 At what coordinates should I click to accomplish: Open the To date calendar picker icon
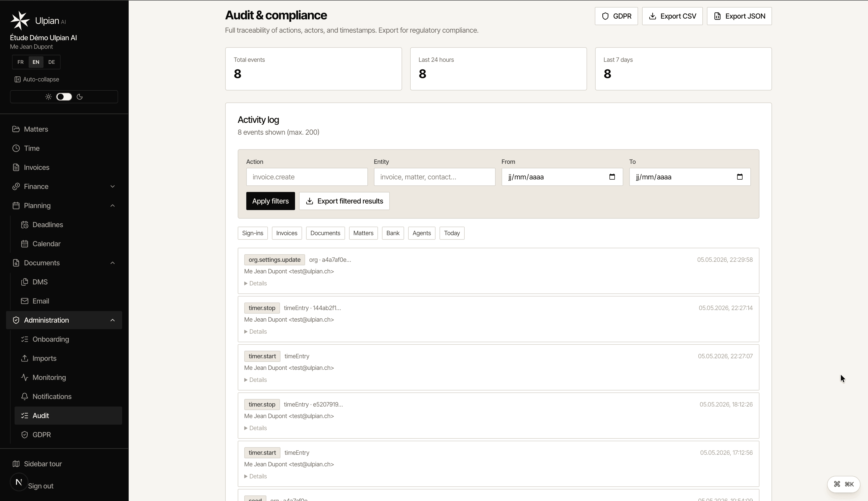(740, 177)
